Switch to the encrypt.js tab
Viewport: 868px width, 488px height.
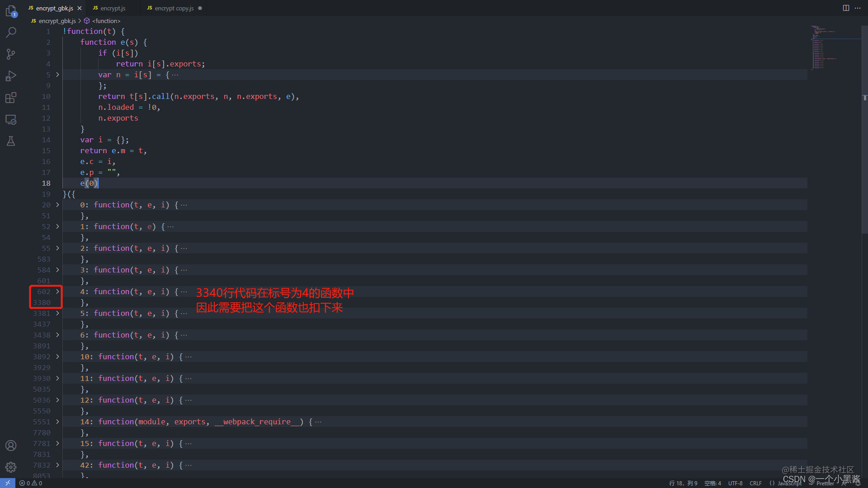pos(112,8)
